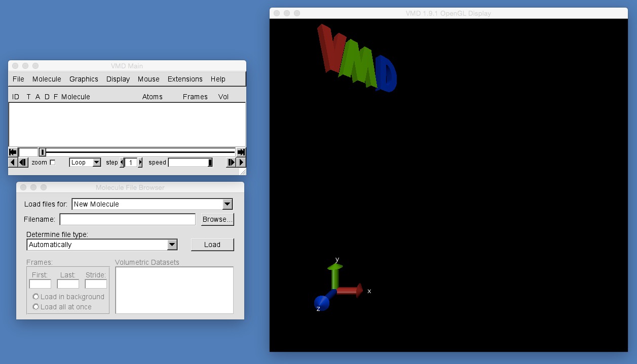Click the red x axis arrow
The image size is (637, 364).
tap(350, 291)
